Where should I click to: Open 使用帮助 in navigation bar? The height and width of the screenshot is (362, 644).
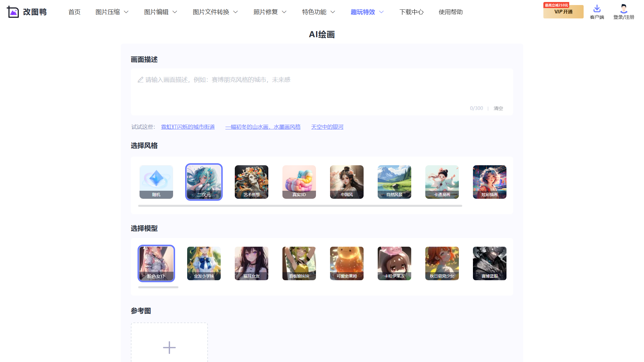coord(451,12)
